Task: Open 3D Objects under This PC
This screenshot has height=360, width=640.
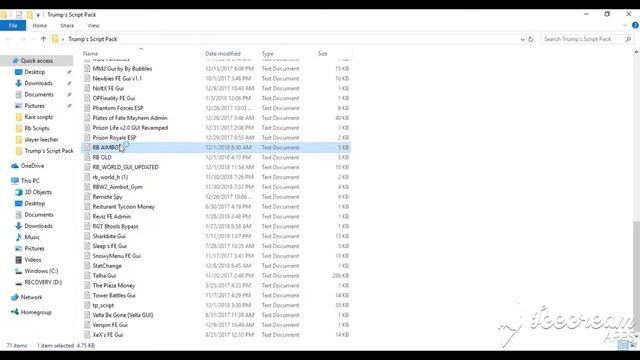Action: pyautogui.click(x=38, y=192)
